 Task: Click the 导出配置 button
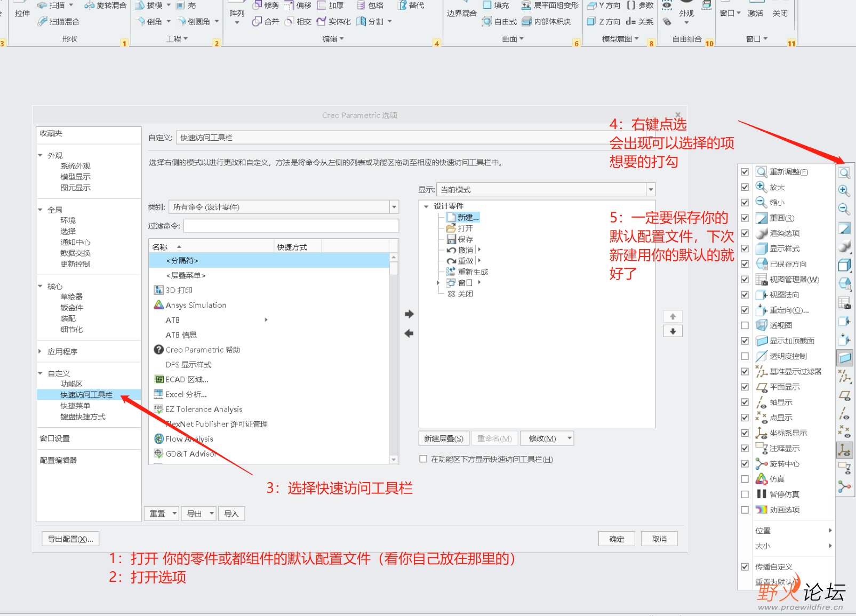[70, 539]
